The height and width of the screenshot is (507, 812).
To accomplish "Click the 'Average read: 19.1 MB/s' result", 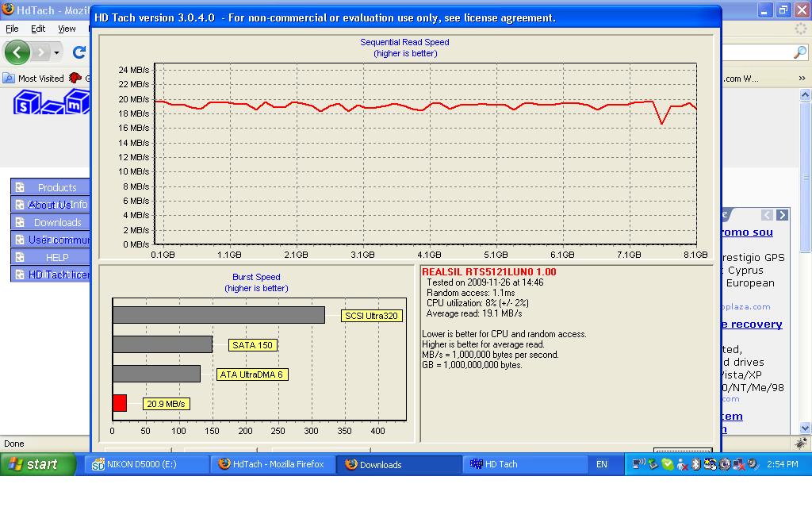I will pos(474,313).
